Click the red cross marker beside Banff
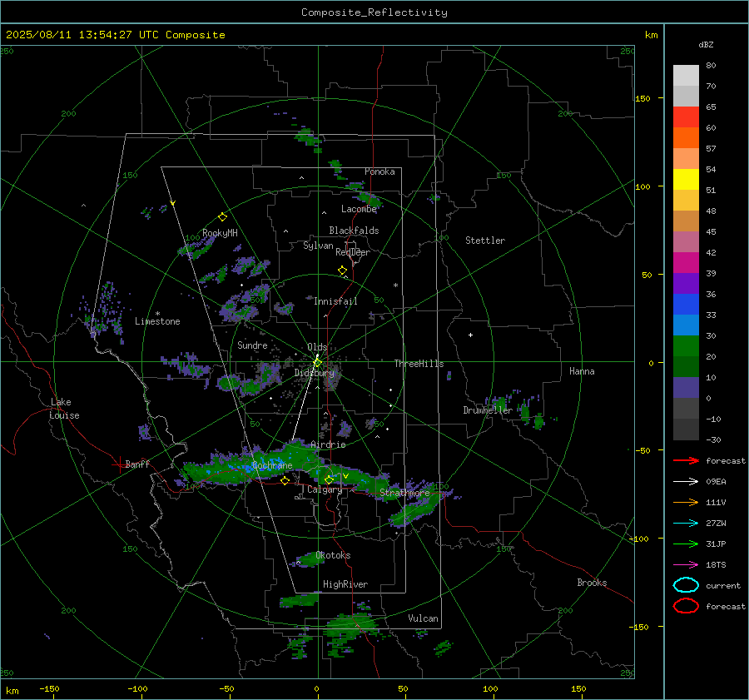 click(119, 464)
